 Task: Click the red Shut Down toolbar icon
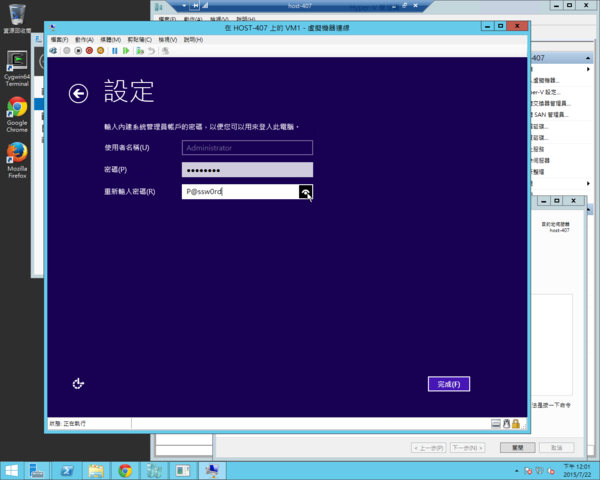89,51
